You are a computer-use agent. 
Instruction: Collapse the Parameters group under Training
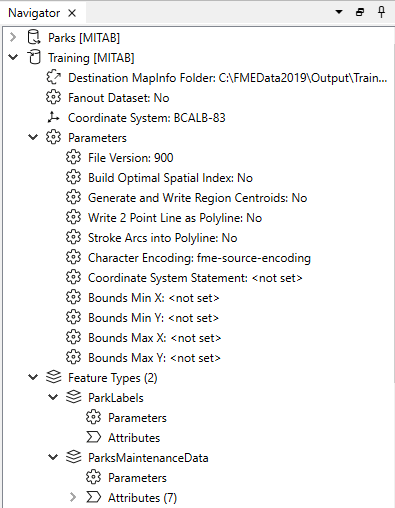point(33,137)
